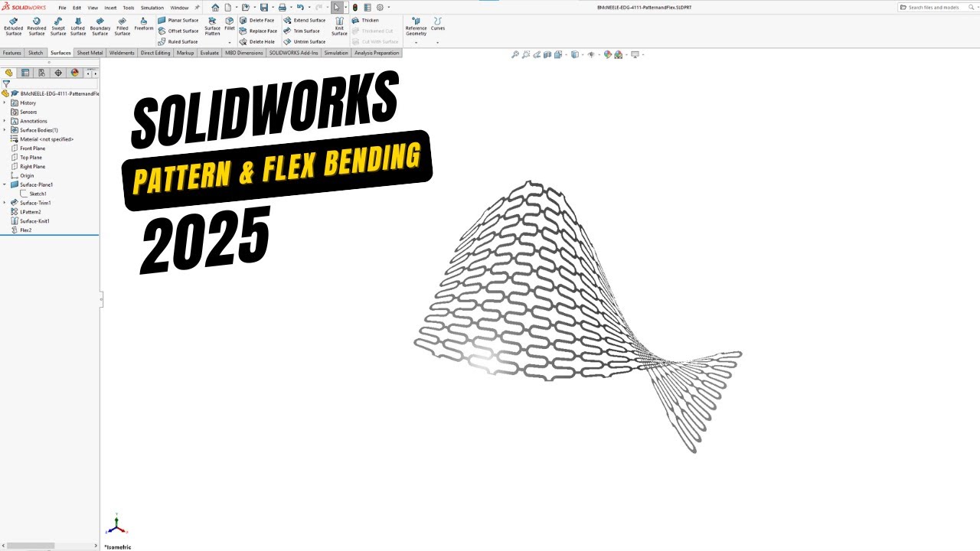Click the Untrim Surface command
This screenshot has width=980, height=551.
pos(304,42)
